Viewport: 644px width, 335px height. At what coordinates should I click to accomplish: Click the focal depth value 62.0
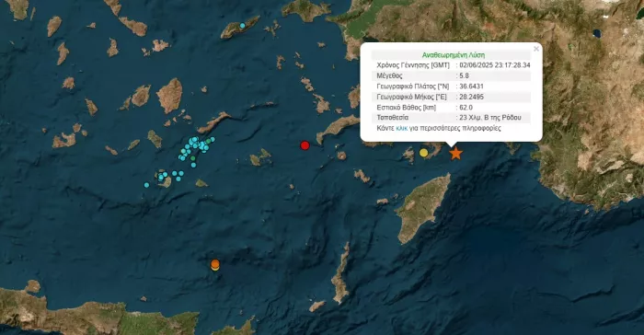point(466,108)
